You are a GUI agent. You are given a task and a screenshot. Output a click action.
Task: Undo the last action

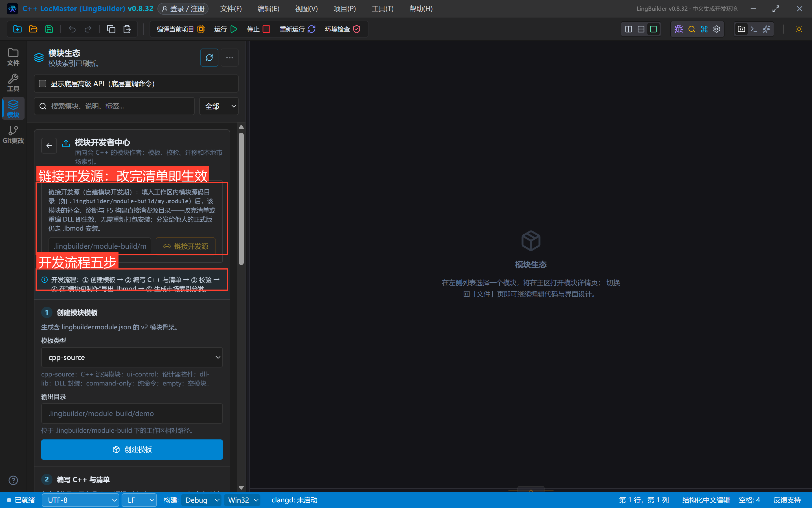point(72,29)
